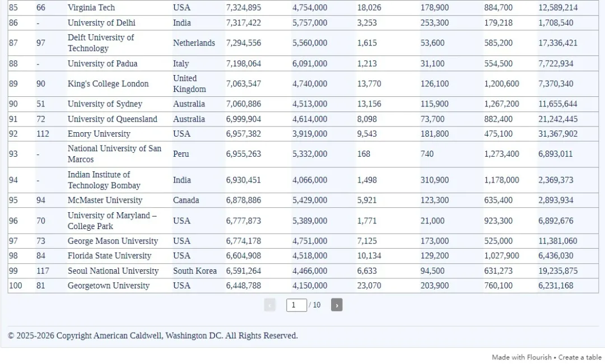
Task: Select the Florida State University cell
Action: click(x=109, y=256)
